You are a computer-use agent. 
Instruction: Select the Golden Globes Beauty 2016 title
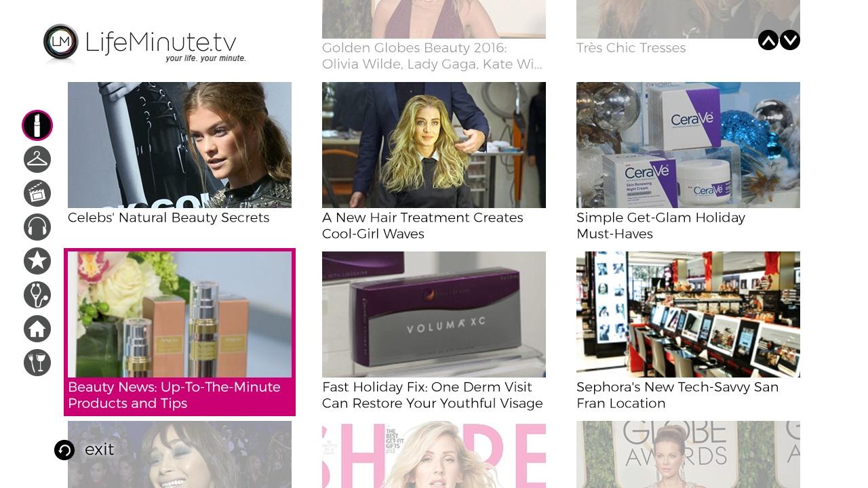click(x=432, y=56)
